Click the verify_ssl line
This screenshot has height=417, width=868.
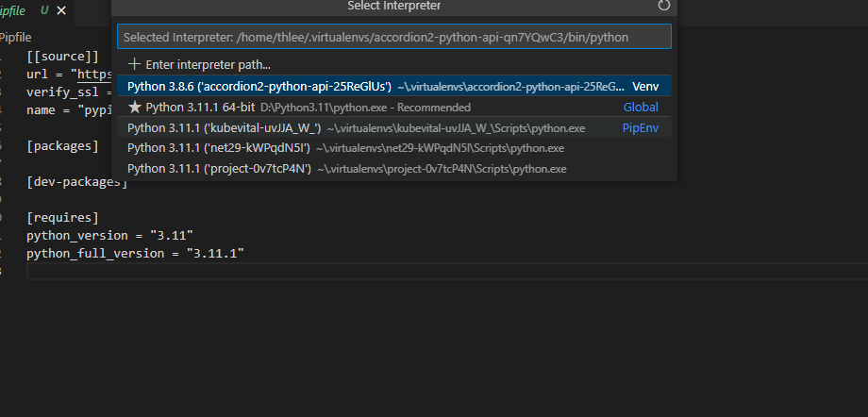pos(70,92)
